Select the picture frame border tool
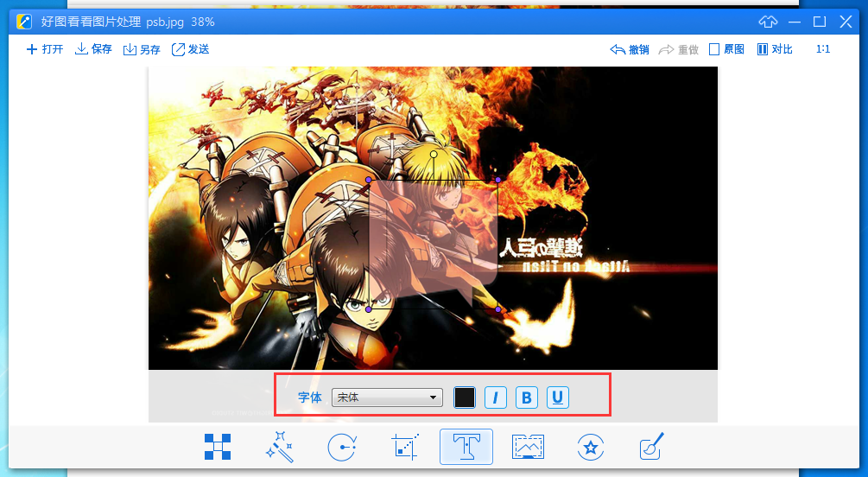 [528, 447]
